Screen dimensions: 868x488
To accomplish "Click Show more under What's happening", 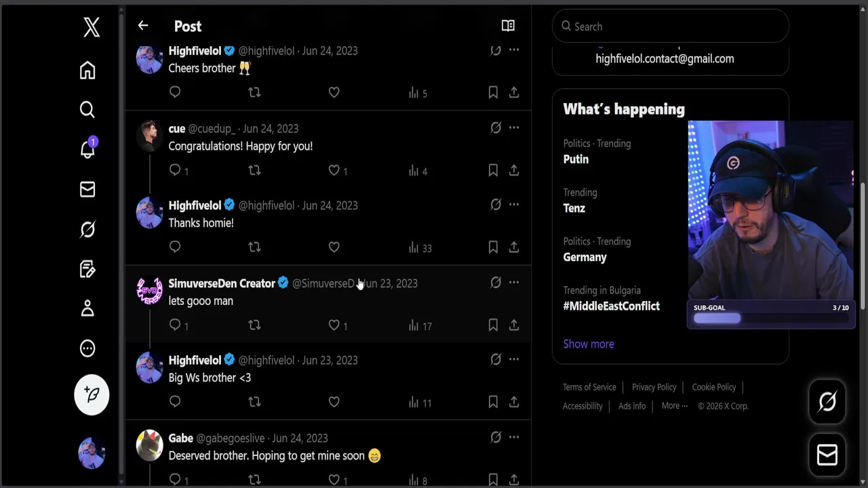I will [589, 344].
